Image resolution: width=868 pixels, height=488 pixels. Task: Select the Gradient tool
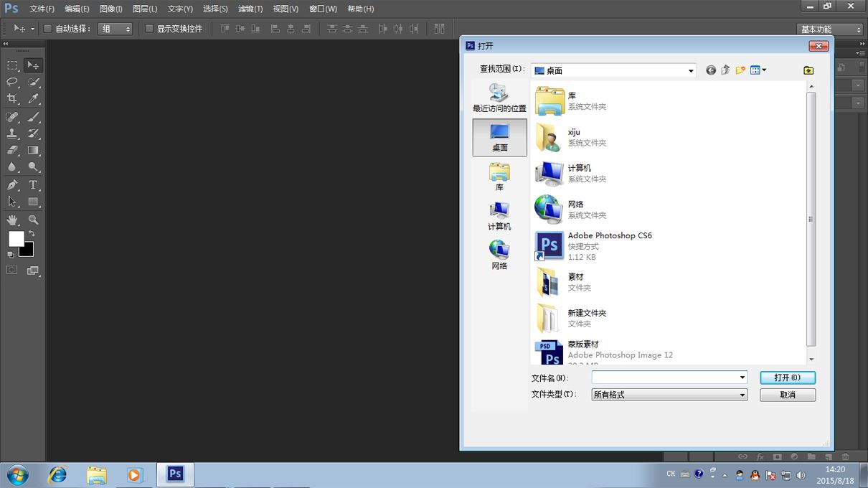(33, 150)
